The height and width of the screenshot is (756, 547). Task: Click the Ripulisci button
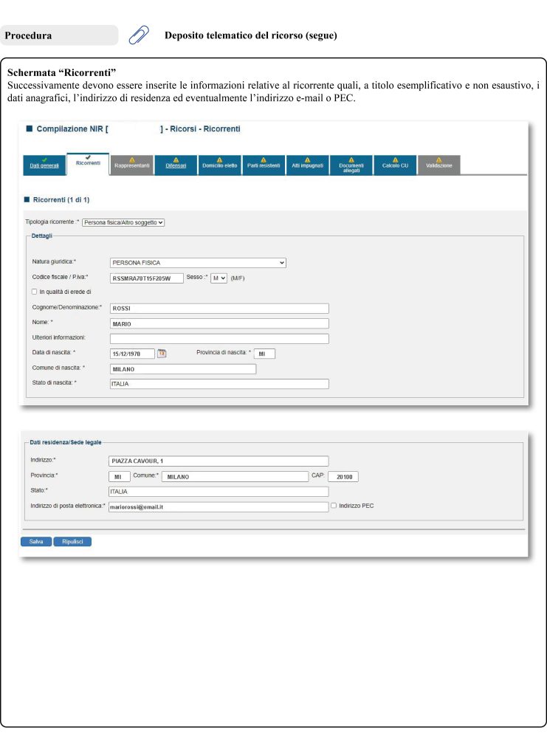72,541
